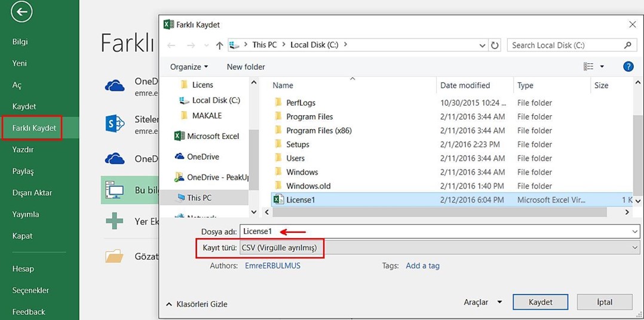Open the Aç backstage tab
This screenshot has width=644, height=320.
point(17,85)
